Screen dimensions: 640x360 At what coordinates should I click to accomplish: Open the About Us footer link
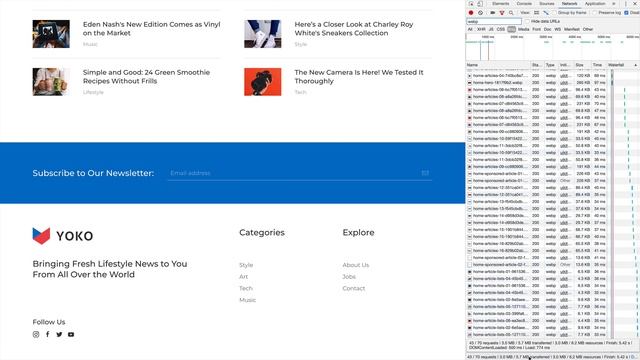tap(356, 265)
